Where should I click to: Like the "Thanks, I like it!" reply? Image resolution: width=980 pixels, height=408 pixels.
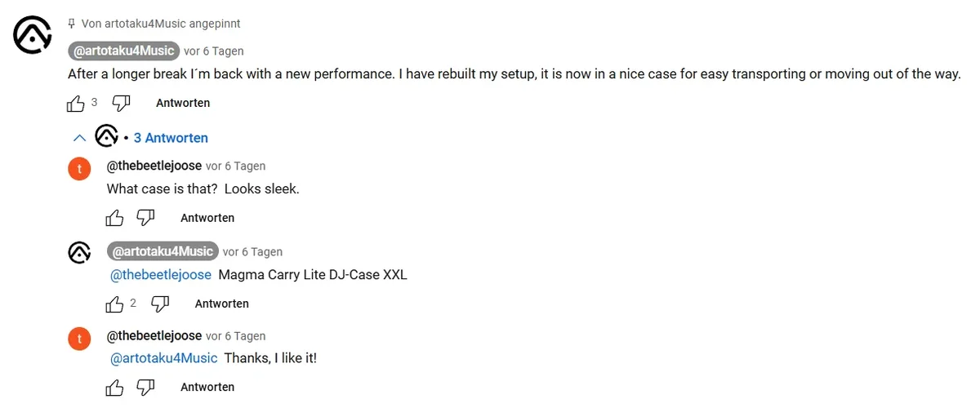114,387
